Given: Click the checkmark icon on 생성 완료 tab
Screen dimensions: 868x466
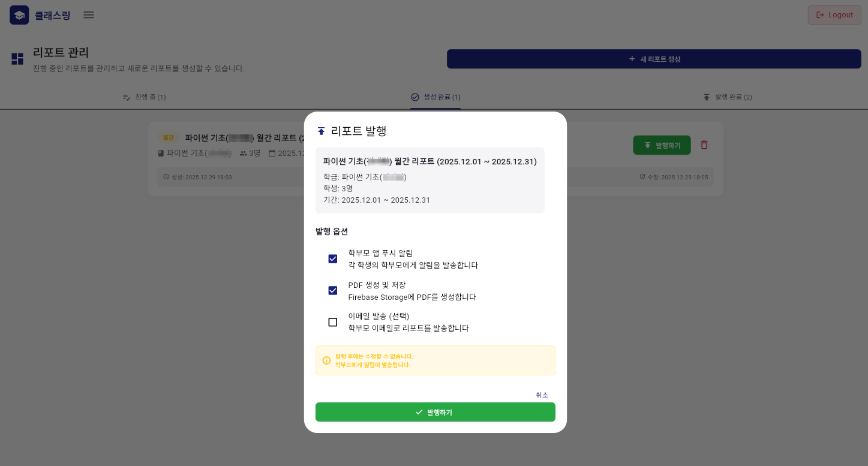Looking at the screenshot, I should (415, 97).
